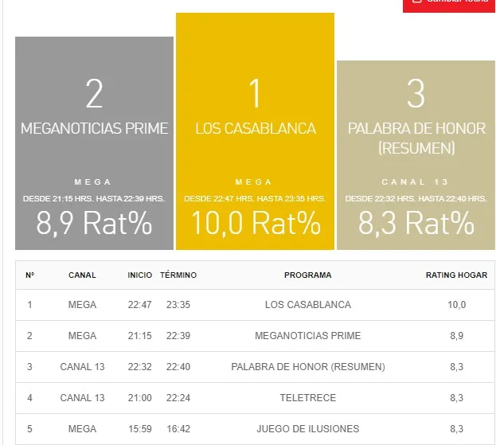Click rank number 2 in the table
Image resolution: width=504 pixels, height=445 pixels.
29,336
